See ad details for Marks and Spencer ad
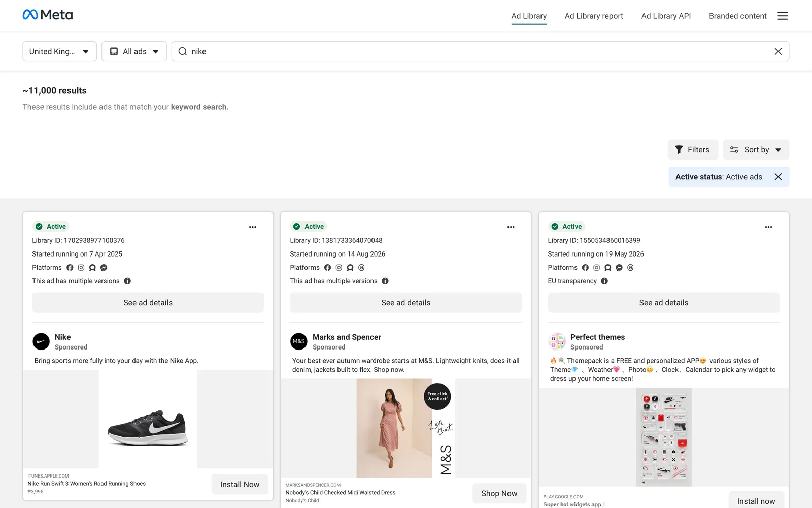The width and height of the screenshot is (812, 508). [x=405, y=303]
